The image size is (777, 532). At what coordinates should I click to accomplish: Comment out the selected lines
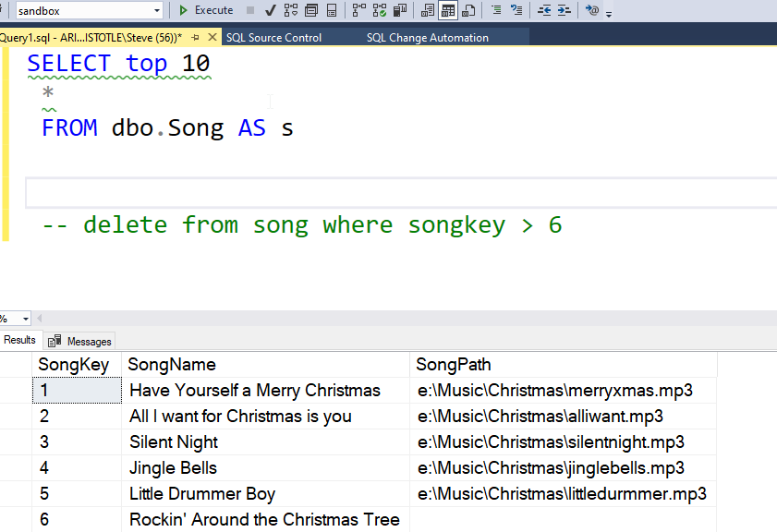[496, 10]
